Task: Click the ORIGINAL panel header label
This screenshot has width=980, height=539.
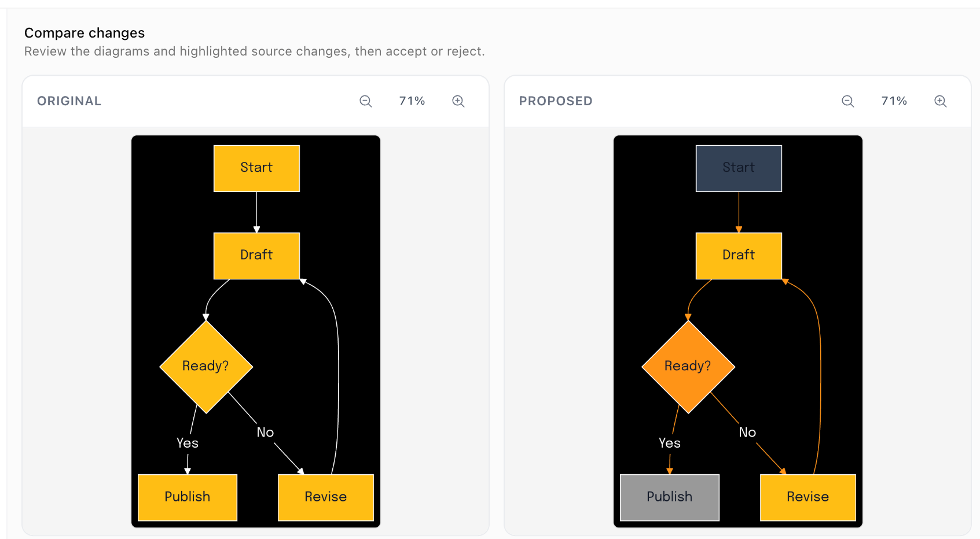Action: (x=69, y=101)
